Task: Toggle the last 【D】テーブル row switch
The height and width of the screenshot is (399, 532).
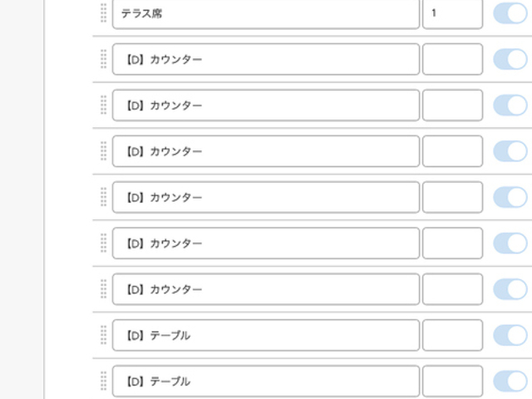Action: [510, 381]
